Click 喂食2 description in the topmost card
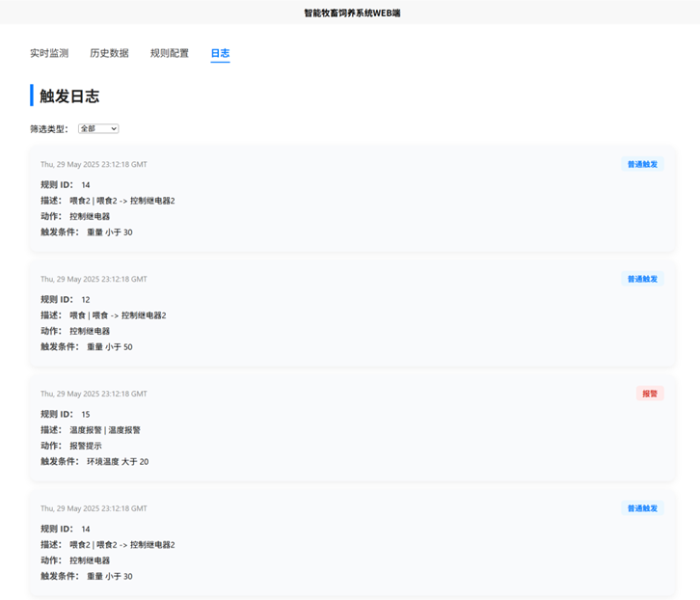 pos(122,201)
